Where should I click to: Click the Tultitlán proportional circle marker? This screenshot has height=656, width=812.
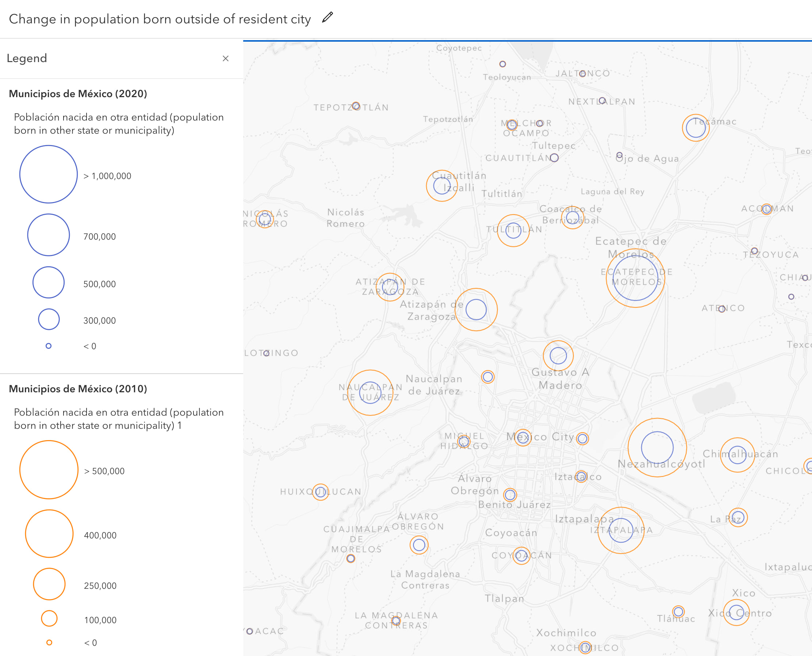pos(513,230)
